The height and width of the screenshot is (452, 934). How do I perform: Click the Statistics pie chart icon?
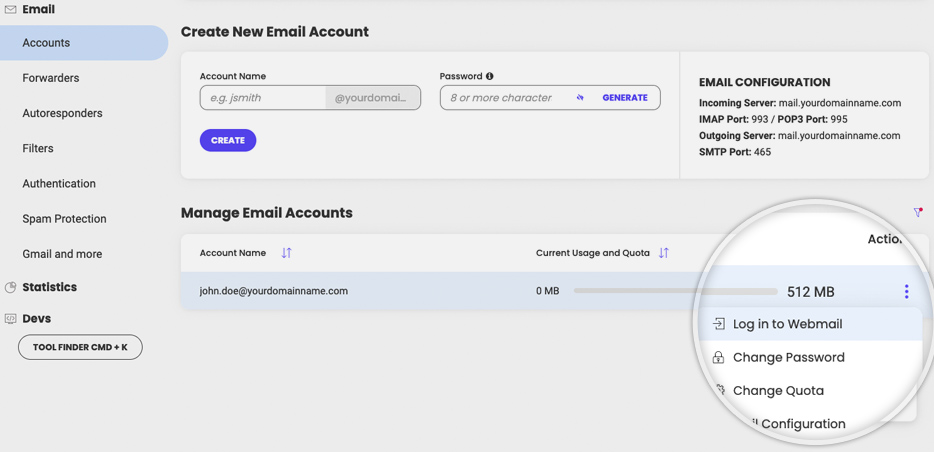click(10, 288)
